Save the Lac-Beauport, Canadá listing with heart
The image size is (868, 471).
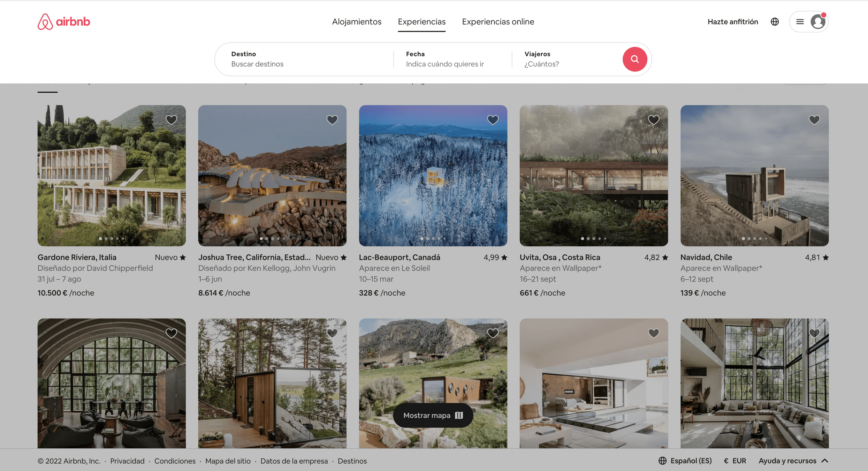pyautogui.click(x=493, y=120)
